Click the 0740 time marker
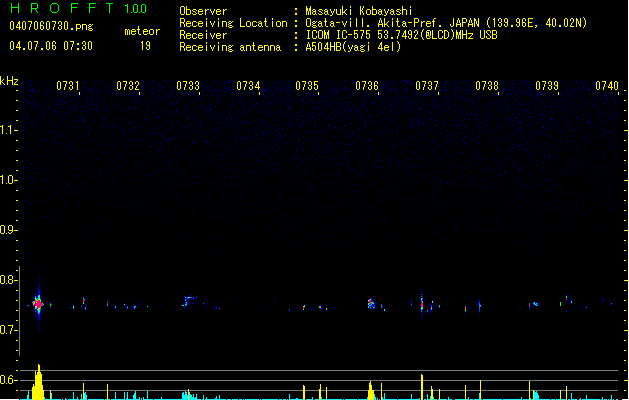629x400 pixels. pyautogui.click(x=607, y=86)
